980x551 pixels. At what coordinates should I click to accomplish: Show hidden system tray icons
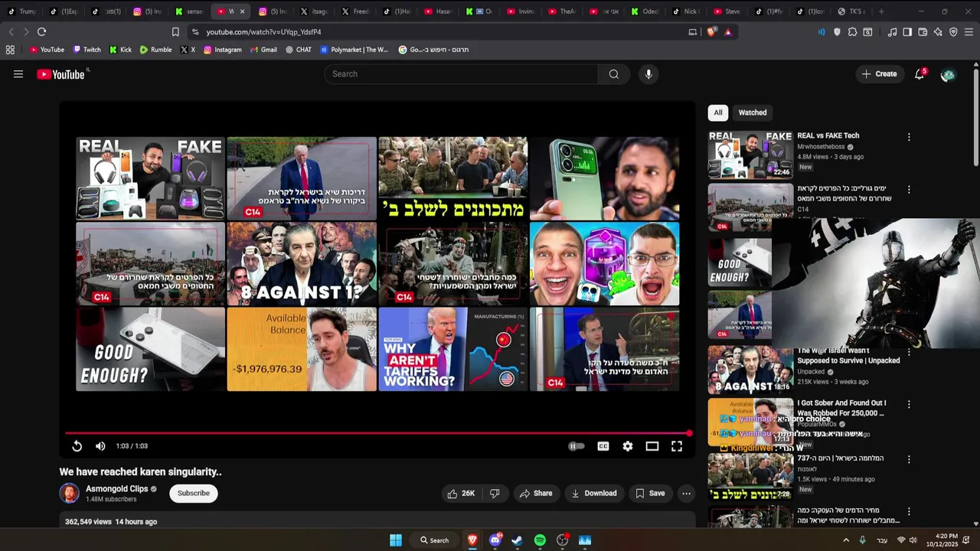click(x=846, y=540)
